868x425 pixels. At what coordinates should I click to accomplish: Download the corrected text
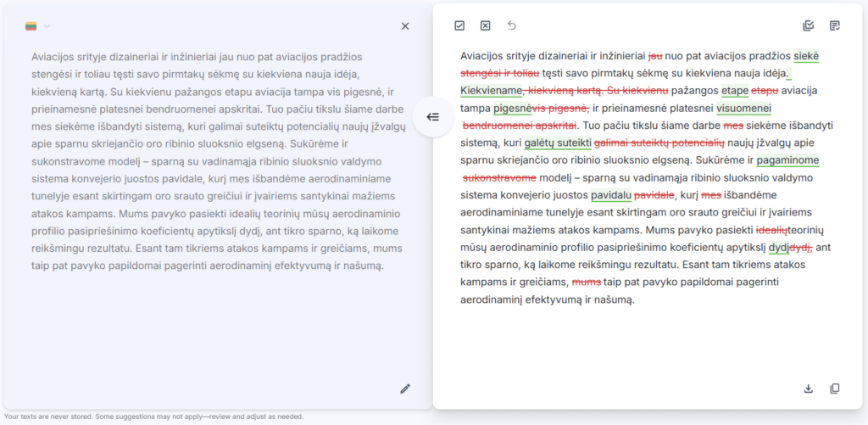809,389
